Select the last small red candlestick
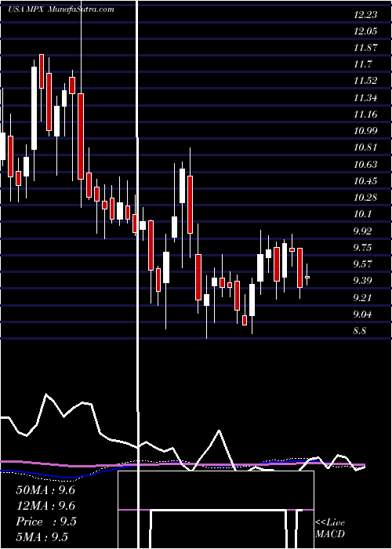This screenshot has width=392, height=549. (307, 277)
